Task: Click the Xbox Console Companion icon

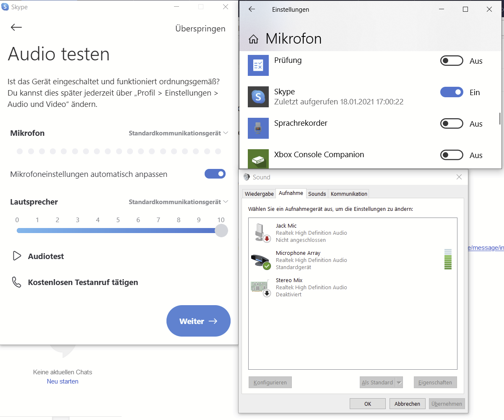Action: pyautogui.click(x=258, y=159)
